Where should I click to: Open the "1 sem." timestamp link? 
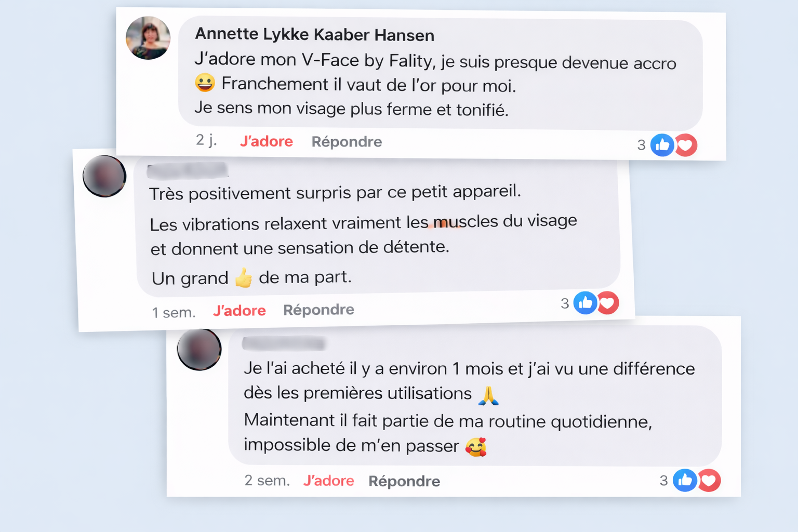click(174, 312)
